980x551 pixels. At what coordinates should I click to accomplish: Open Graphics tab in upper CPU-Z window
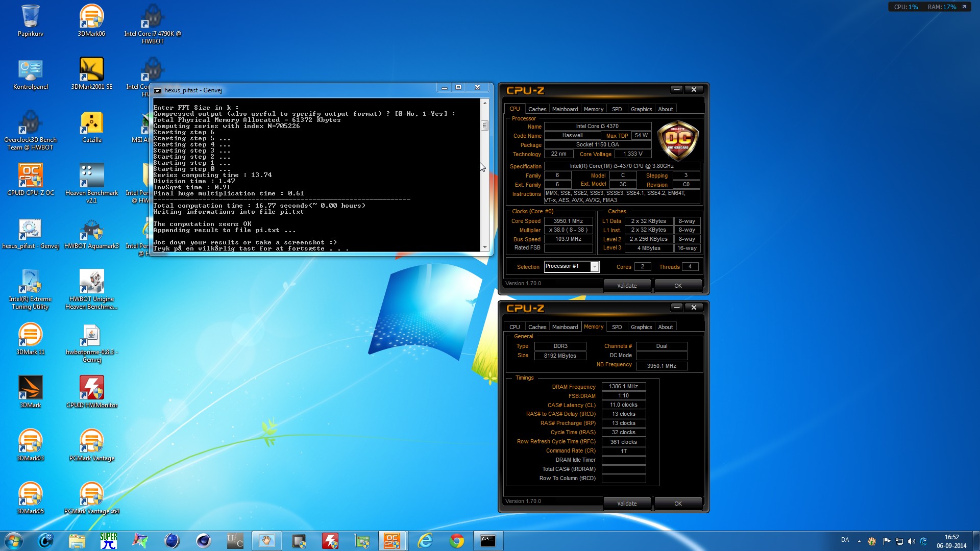641,109
